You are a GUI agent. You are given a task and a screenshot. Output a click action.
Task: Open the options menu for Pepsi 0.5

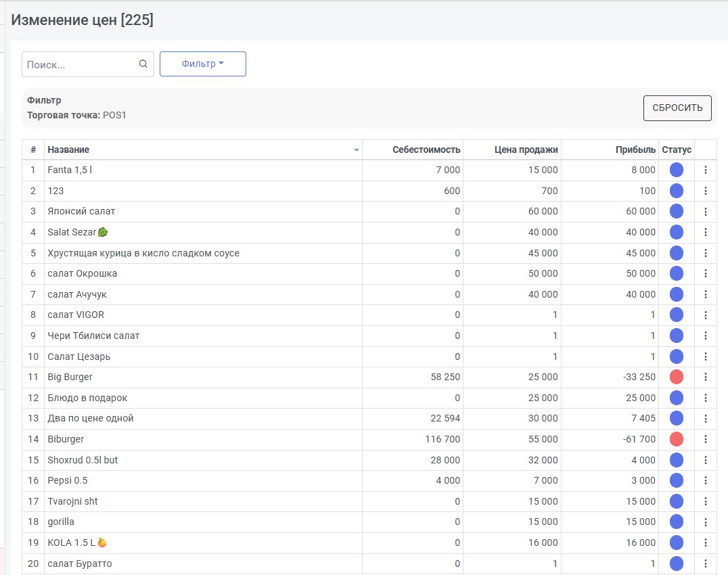click(x=705, y=480)
